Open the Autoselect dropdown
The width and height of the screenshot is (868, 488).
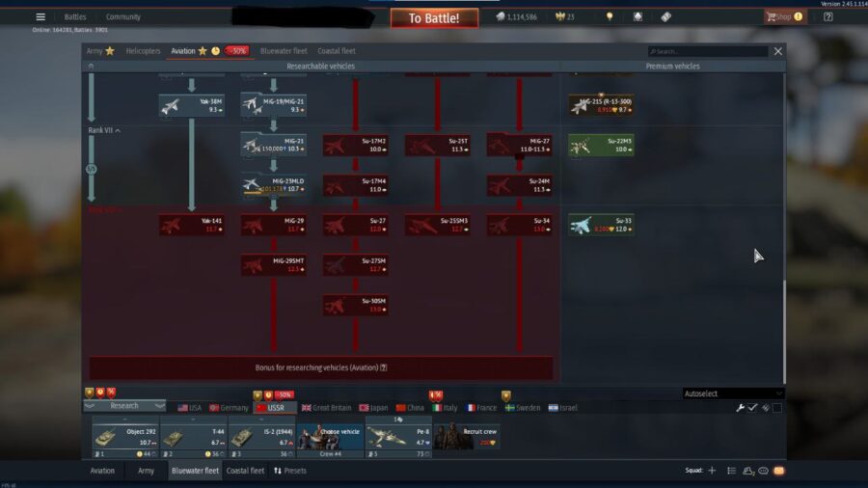tap(733, 393)
